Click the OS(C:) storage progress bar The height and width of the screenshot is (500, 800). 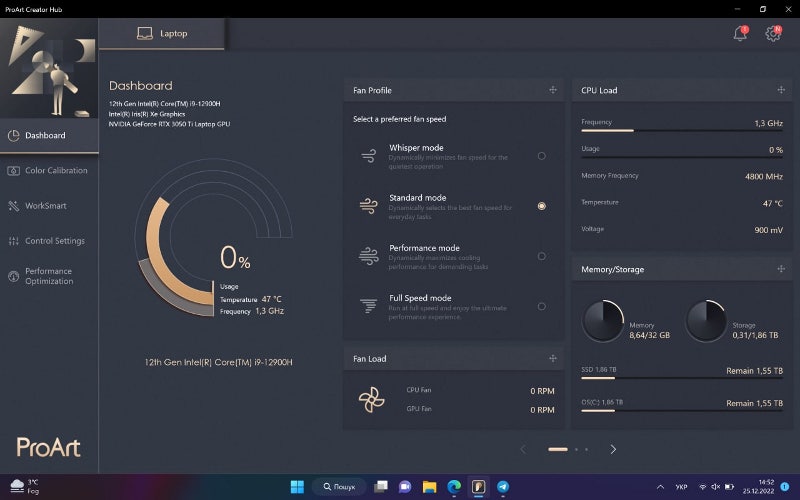[682, 411]
